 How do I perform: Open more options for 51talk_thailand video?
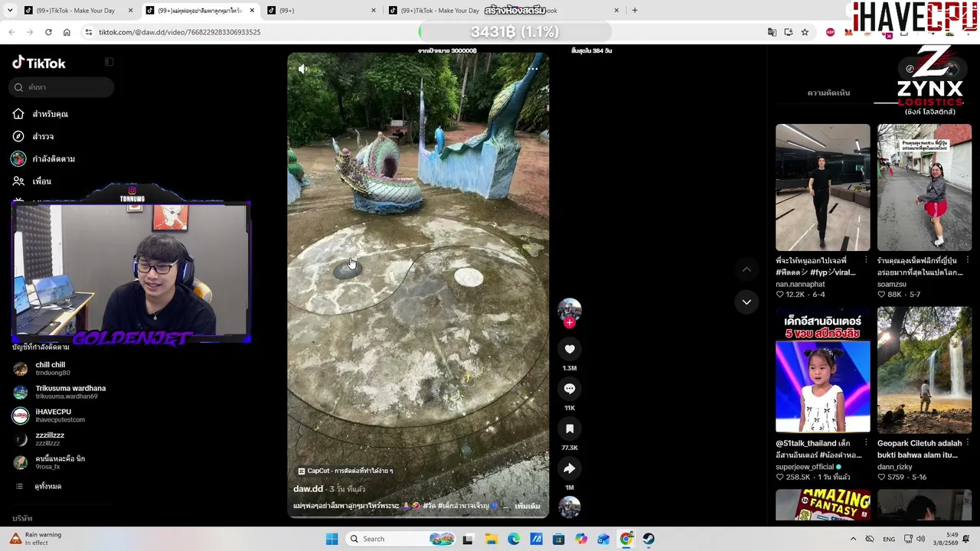866,442
